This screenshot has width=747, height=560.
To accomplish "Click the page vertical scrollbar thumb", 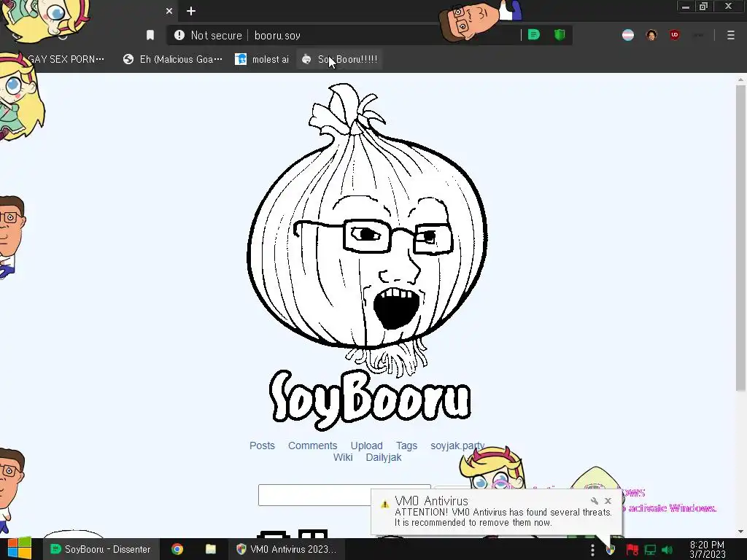I will click(x=740, y=238).
